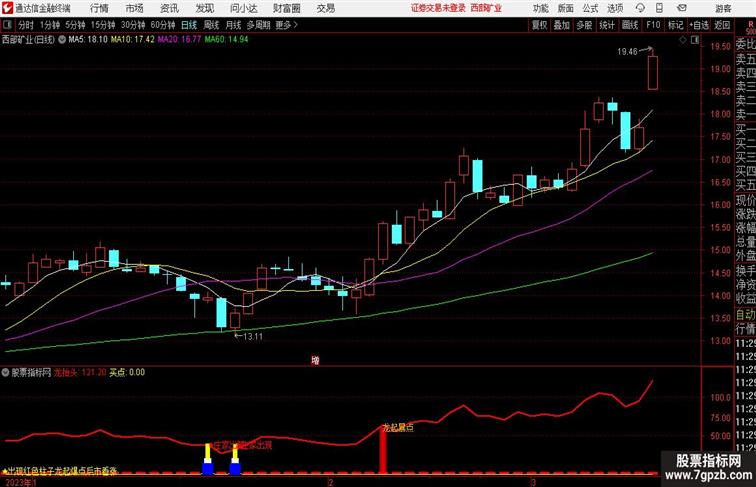Viewport: 756px width, 487px height.
Task: Open the 行情 menu
Action: coord(99,8)
